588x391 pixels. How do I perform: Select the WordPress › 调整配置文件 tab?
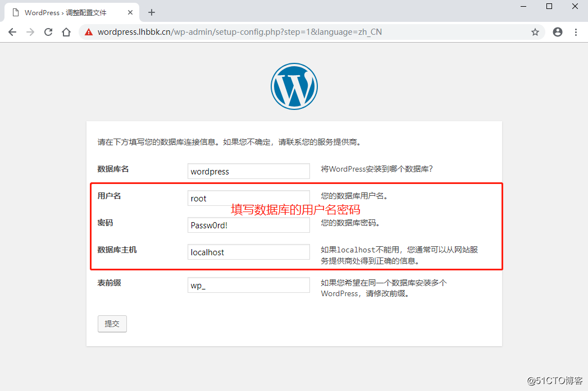click(72, 12)
